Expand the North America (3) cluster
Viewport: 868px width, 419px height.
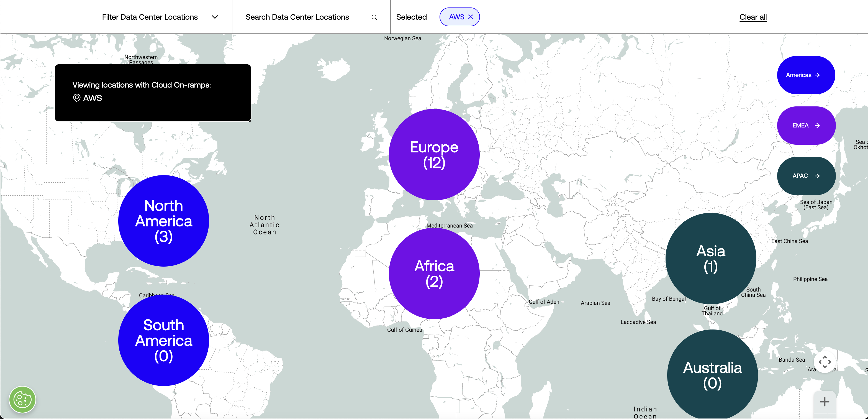click(163, 221)
